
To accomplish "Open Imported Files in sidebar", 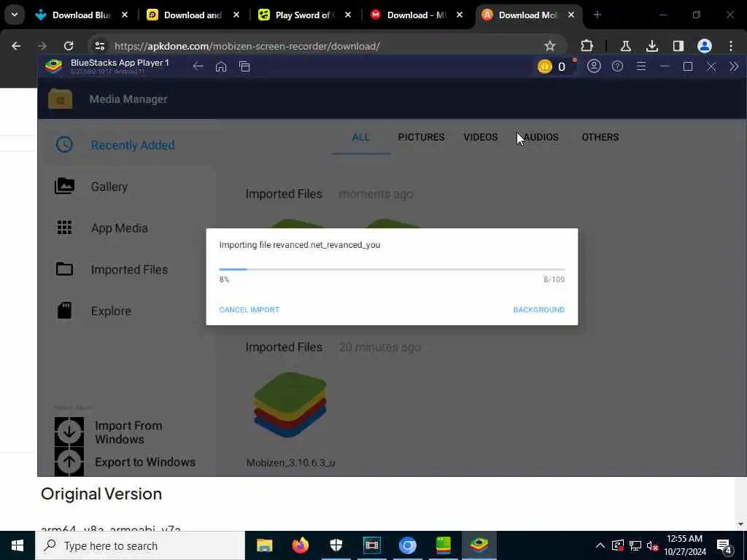I will tap(128, 270).
